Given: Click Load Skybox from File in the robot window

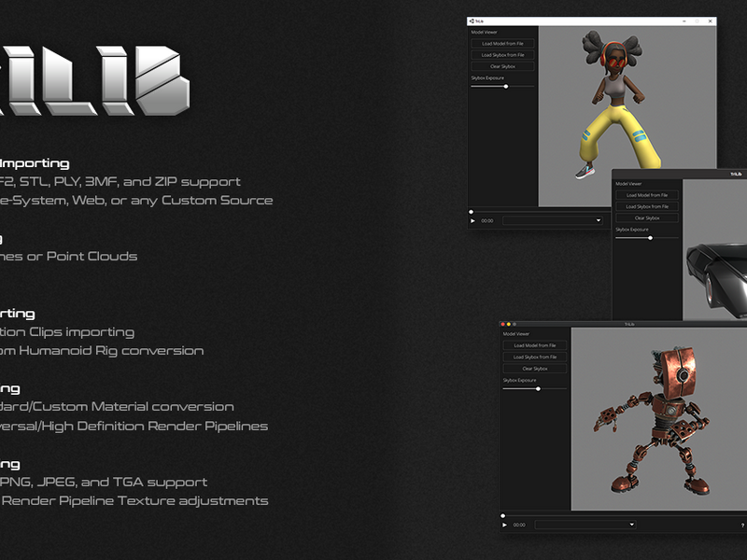Looking at the screenshot, I should tap(535, 357).
